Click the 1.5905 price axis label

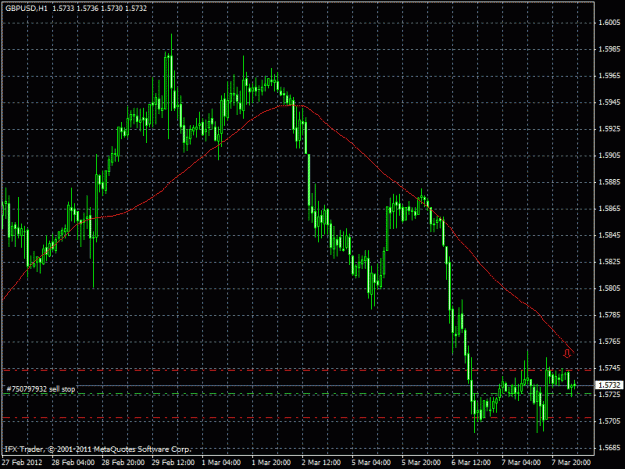[x=609, y=155]
